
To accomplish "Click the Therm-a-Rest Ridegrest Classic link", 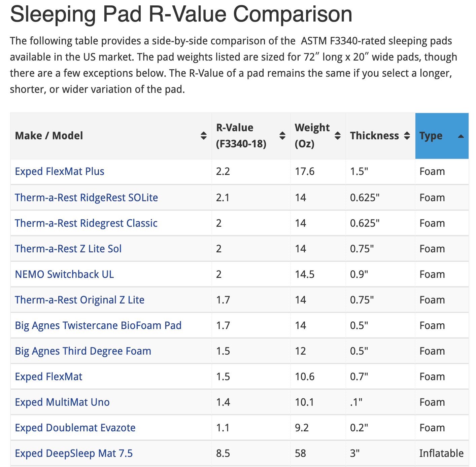I will 86,223.
